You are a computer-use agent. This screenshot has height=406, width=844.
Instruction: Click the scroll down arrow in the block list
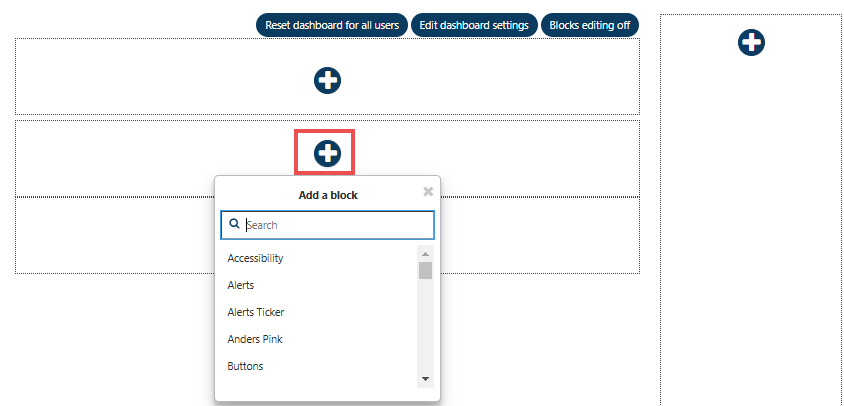click(425, 379)
